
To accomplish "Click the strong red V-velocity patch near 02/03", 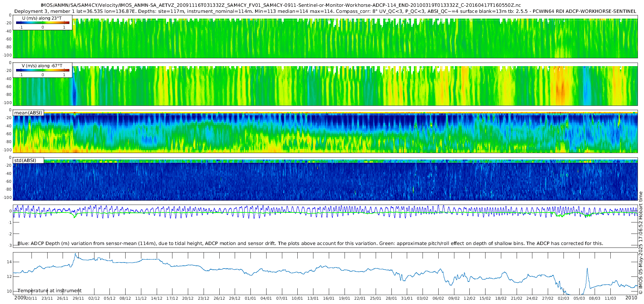I will [x=561, y=88].
